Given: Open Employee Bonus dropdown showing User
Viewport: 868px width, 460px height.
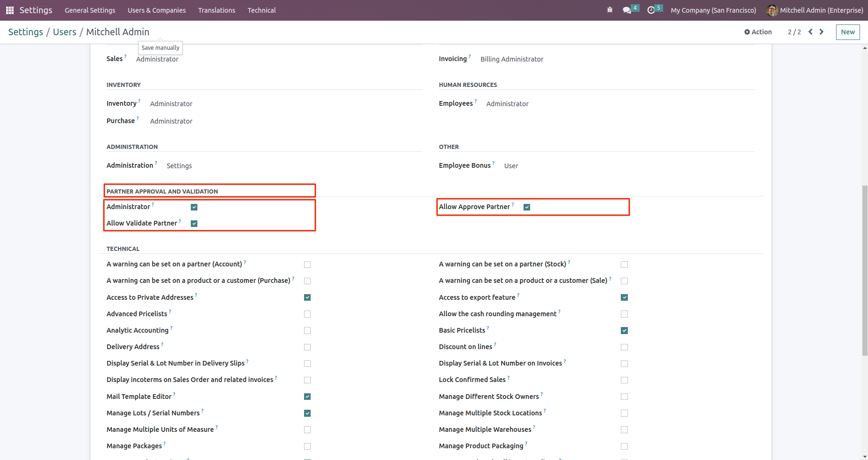Looking at the screenshot, I should [x=511, y=166].
